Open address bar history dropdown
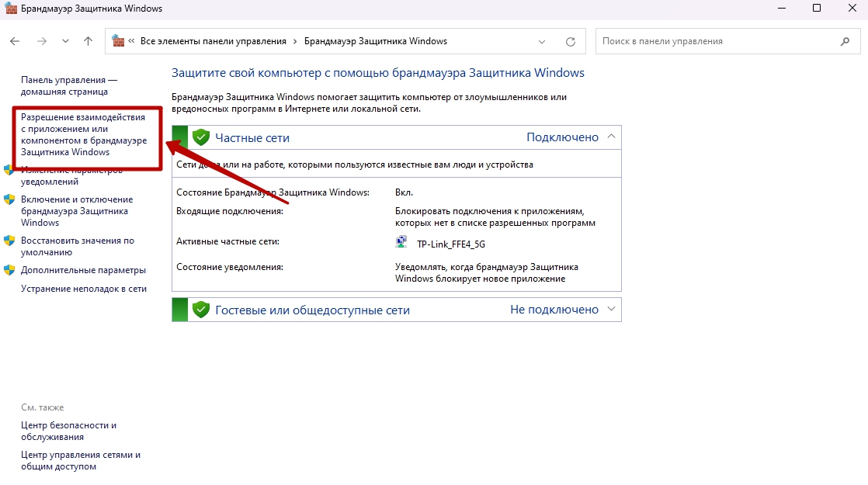The width and height of the screenshot is (868, 485). click(x=542, y=42)
